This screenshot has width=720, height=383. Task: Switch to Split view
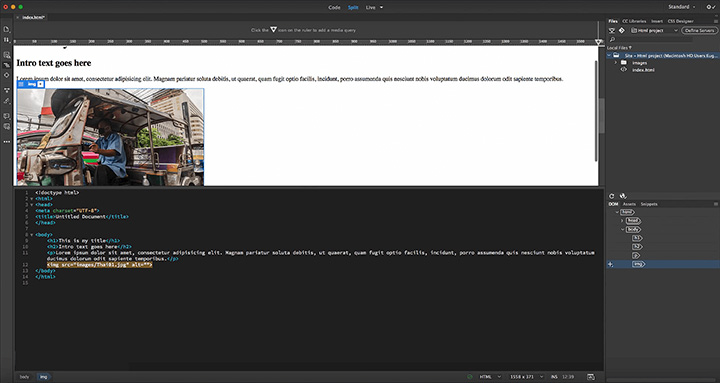point(353,7)
